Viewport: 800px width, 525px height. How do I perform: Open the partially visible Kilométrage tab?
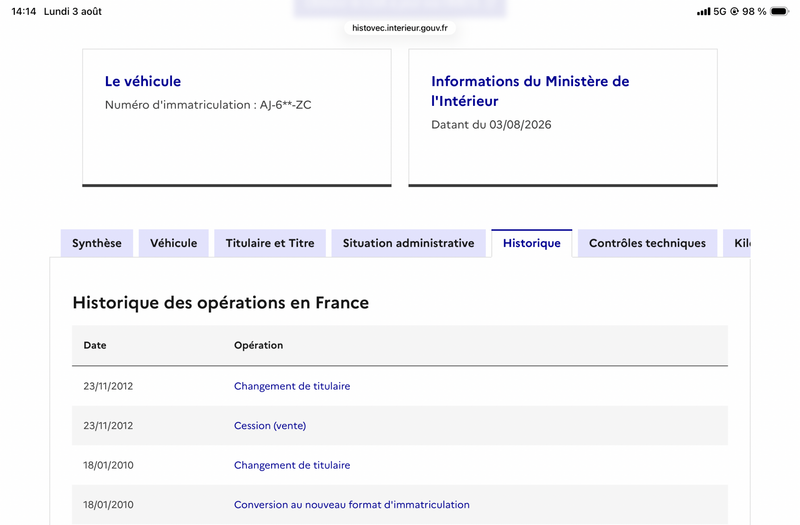(x=737, y=243)
